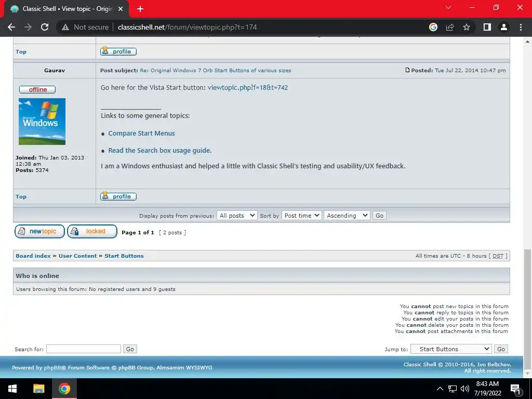Open the Post time sort dropdown
532x399 pixels.
coord(302,216)
